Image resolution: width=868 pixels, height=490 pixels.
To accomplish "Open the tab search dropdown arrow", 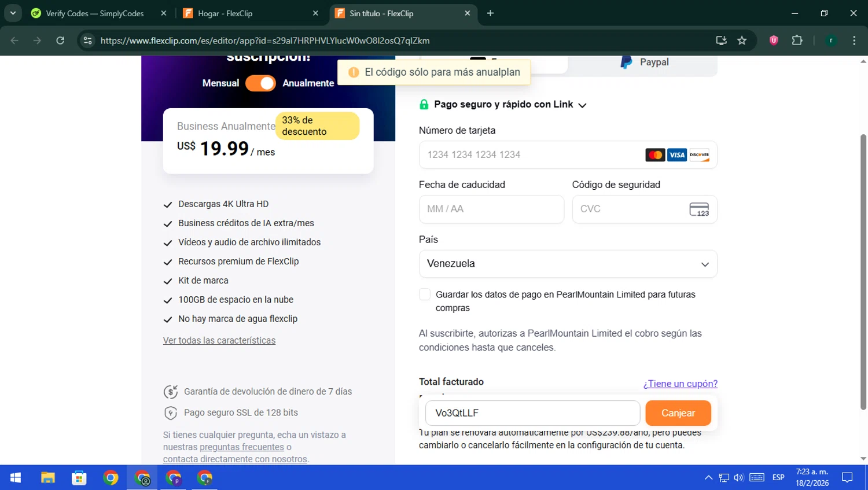I will click(13, 13).
